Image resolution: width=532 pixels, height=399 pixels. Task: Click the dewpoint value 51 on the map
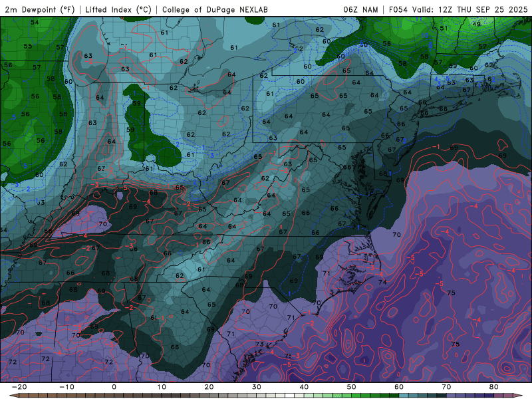point(444,28)
